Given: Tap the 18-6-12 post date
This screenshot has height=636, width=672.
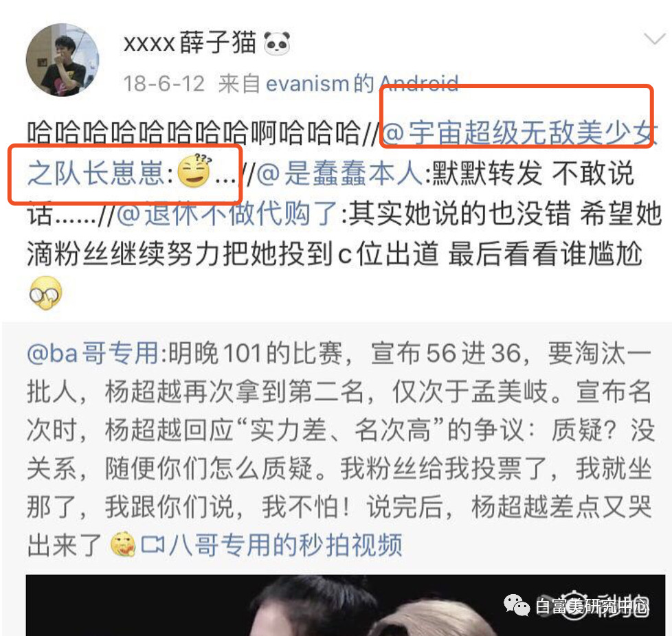Looking at the screenshot, I should point(164,84).
